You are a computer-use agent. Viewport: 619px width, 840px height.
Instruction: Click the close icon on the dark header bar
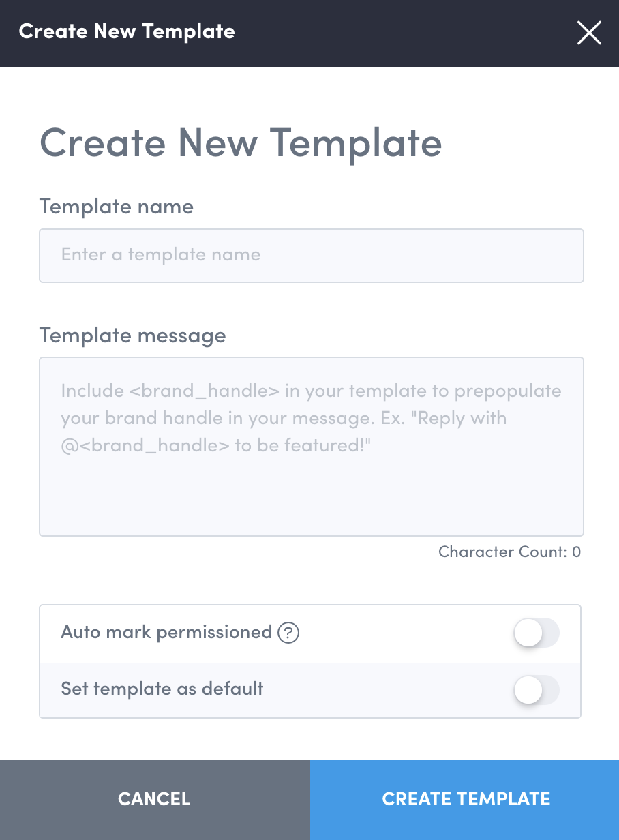[x=588, y=33]
